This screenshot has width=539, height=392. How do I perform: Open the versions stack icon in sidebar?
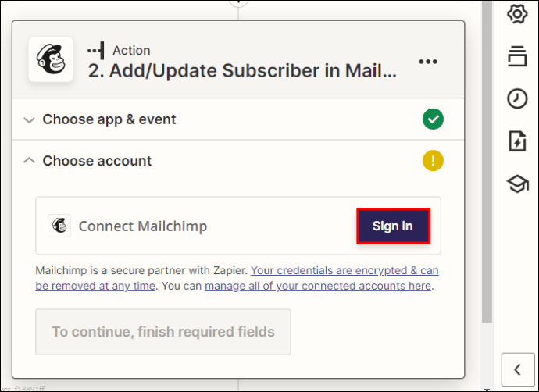point(517,56)
